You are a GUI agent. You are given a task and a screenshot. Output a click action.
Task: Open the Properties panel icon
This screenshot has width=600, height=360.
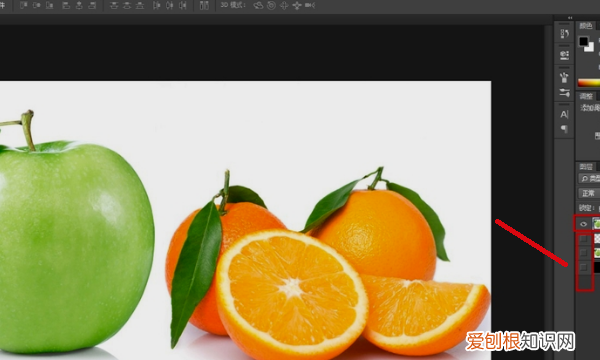[x=564, y=55]
